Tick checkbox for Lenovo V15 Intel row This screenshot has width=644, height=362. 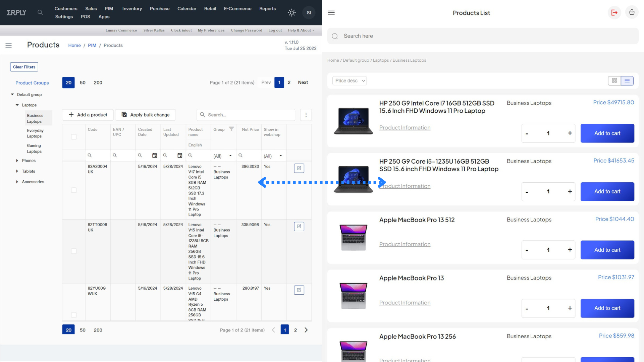pyautogui.click(x=74, y=251)
